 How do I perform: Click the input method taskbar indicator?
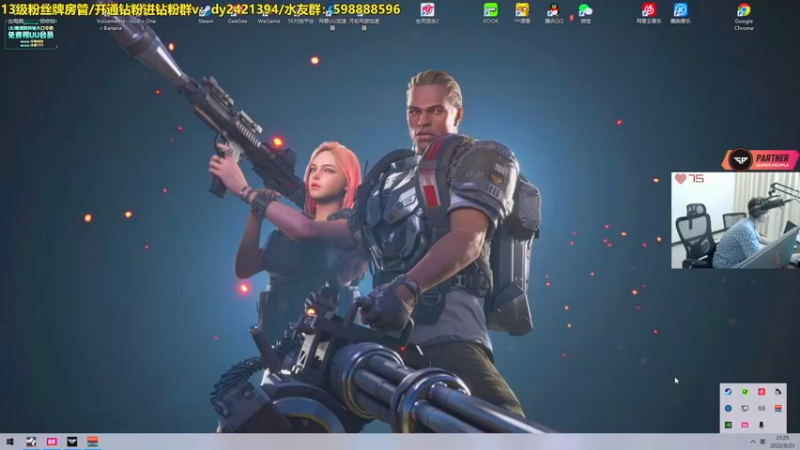[x=763, y=441]
